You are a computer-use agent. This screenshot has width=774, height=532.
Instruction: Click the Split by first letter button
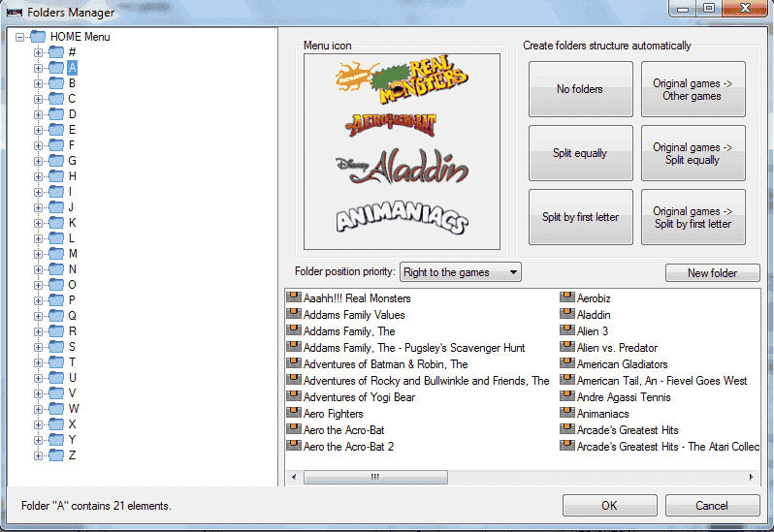580,217
